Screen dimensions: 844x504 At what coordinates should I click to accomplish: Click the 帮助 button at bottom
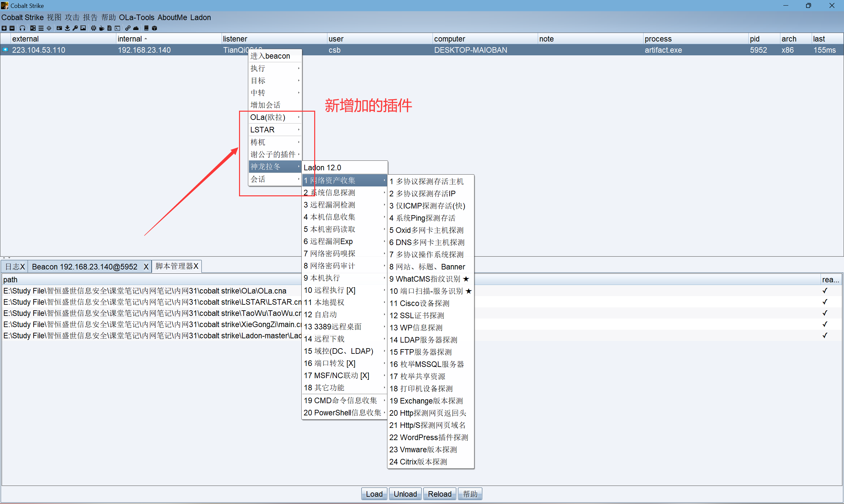pos(470,494)
